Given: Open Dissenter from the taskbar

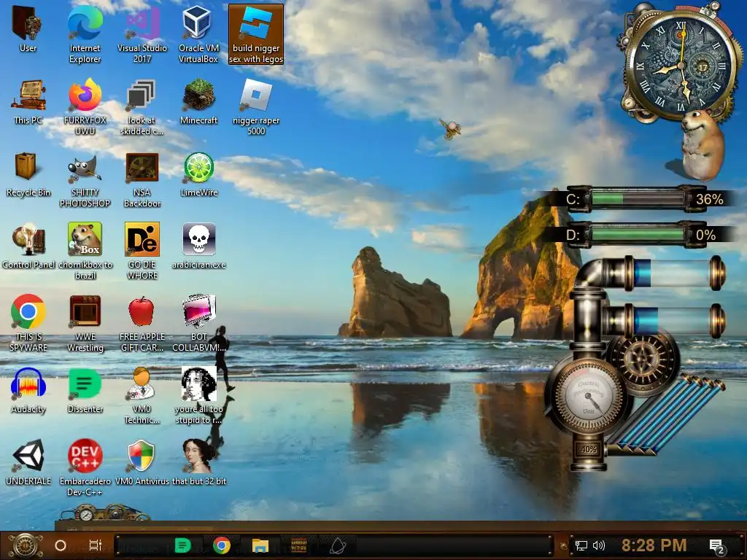Looking at the screenshot, I should click(x=183, y=545).
